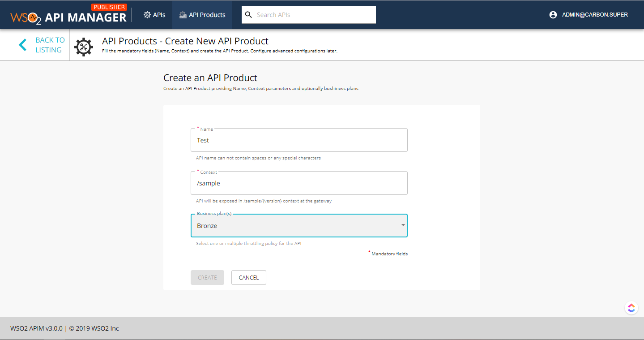The image size is (644, 340).
Task: Expand the Bronze plan selector arrow
Action: (x=402, y=225)
